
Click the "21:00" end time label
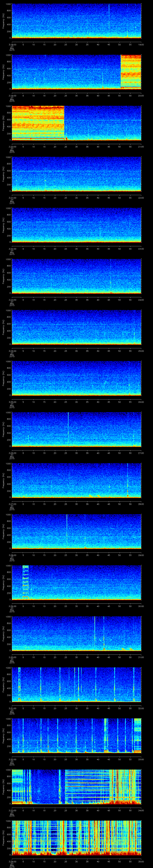[141, 147]
